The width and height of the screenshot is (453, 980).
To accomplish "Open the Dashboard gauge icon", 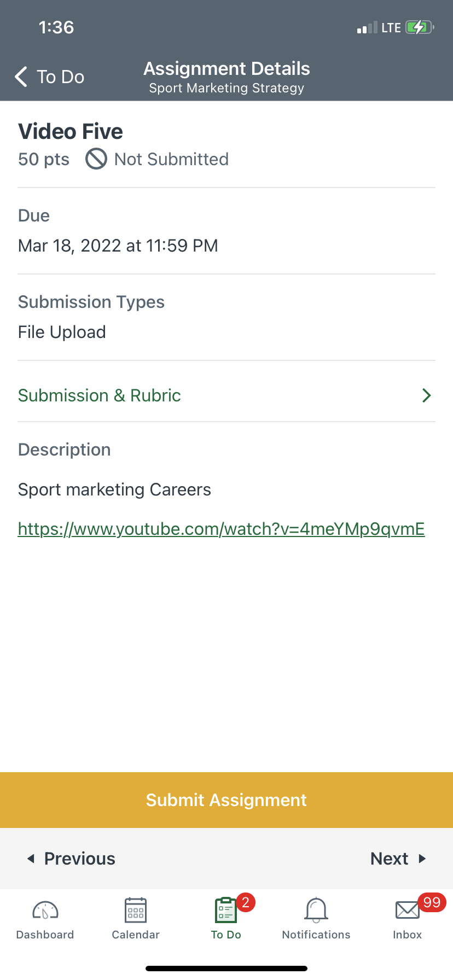I will 45,911.
